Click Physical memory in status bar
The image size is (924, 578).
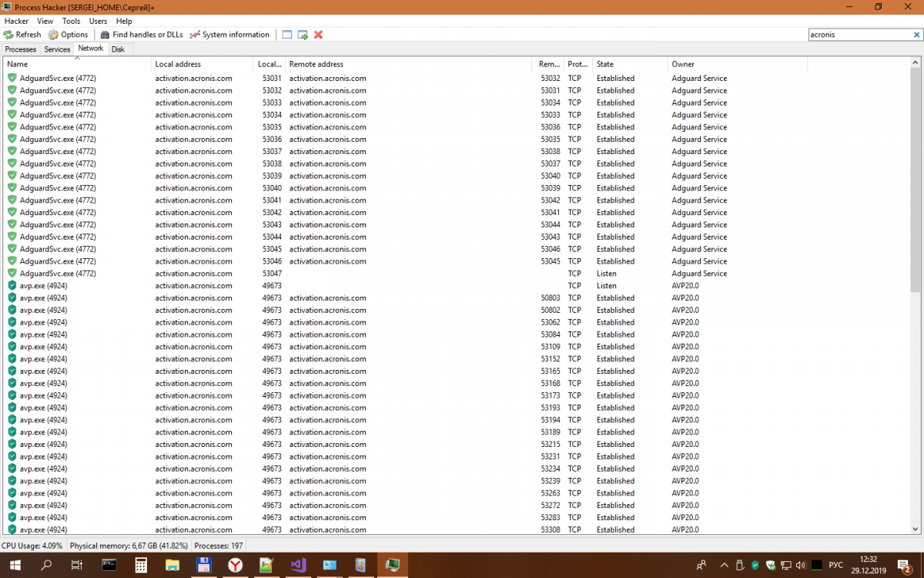pos(129,546)
